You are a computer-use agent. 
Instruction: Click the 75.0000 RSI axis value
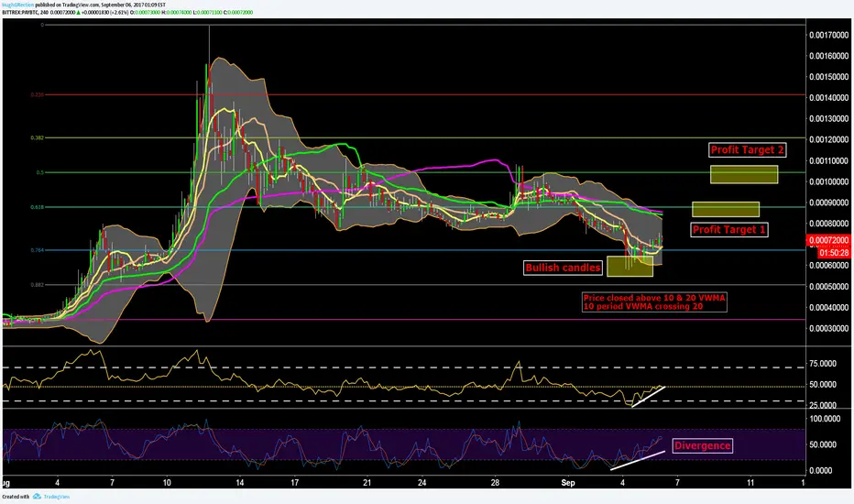823,364
